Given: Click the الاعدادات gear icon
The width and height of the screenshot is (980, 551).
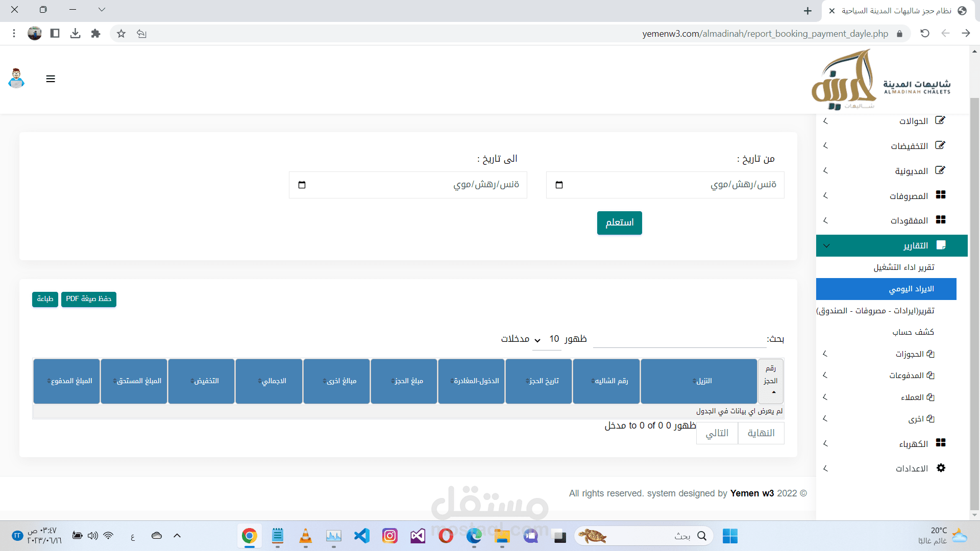Looking at the screenshot, I should tap(941, 468).
